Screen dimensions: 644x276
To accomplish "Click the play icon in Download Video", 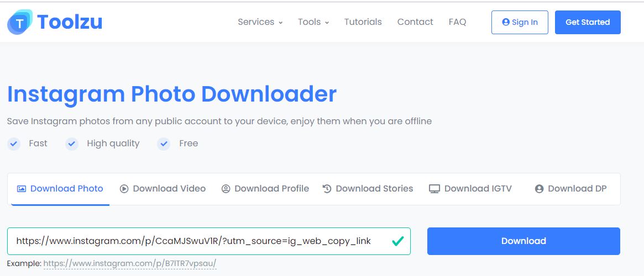I will click(x=124, y=189).
